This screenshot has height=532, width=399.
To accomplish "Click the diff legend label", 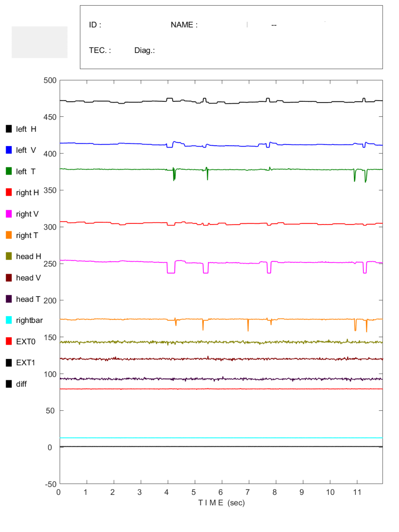I will (x=21, y=384).
